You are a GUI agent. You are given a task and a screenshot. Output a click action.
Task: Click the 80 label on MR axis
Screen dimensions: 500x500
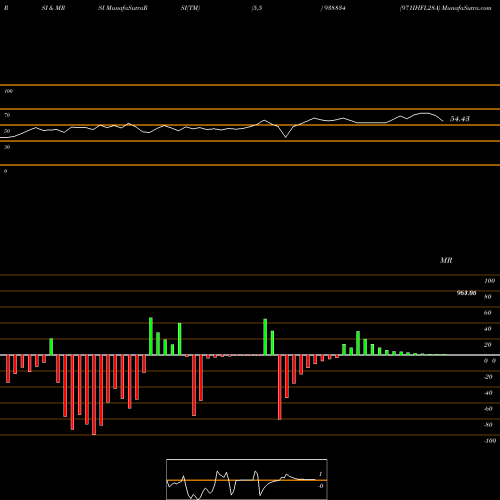[488, 297]
